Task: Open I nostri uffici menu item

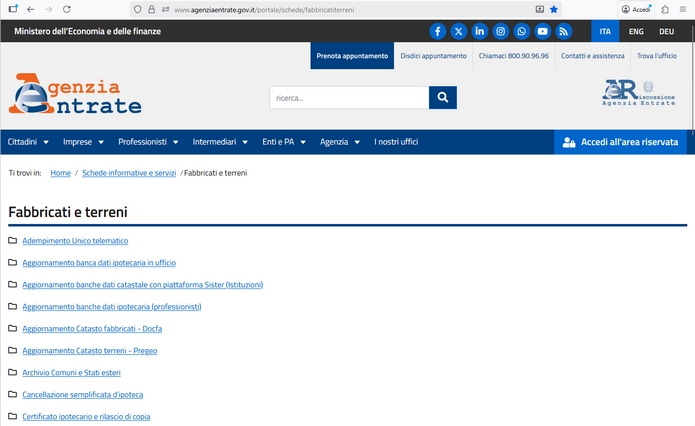Action: [x=396, y=142]
